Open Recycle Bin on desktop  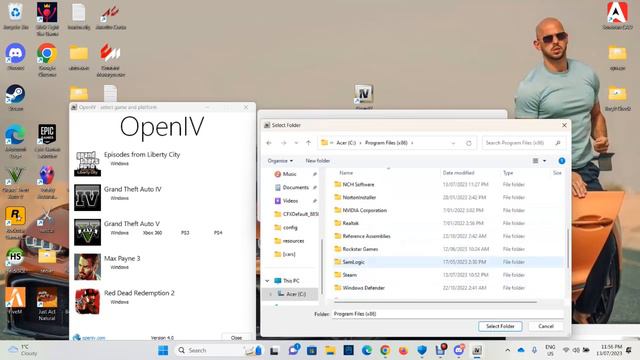tap(16, 16)
